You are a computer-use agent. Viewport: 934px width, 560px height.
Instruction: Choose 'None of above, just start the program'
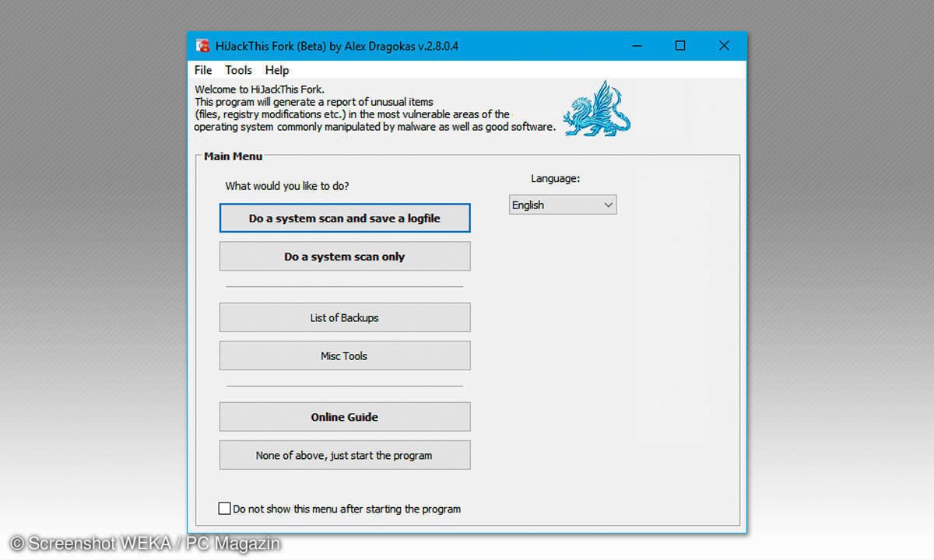point(345,455)
